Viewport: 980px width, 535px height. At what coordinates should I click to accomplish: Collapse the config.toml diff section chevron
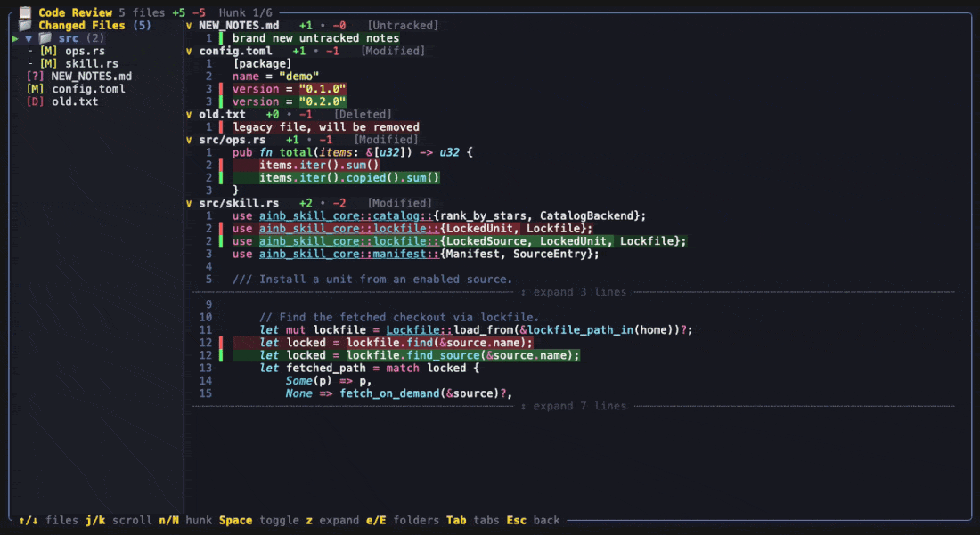189,52
